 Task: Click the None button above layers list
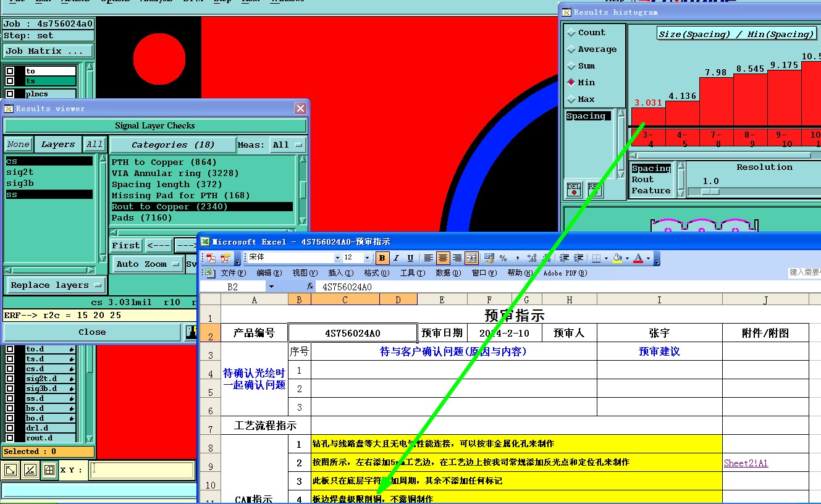tap(18, 145)
